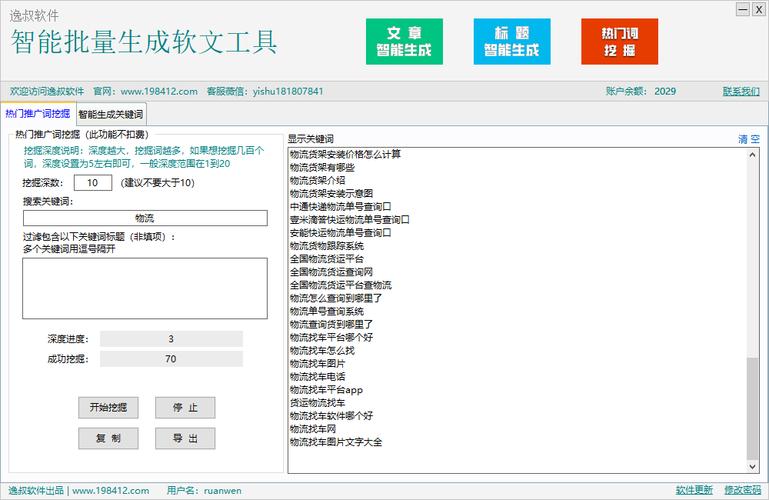Open the 标题智能生成 blue tile
The height and width of the screenshot is (500, 769).
click(512, 42)
